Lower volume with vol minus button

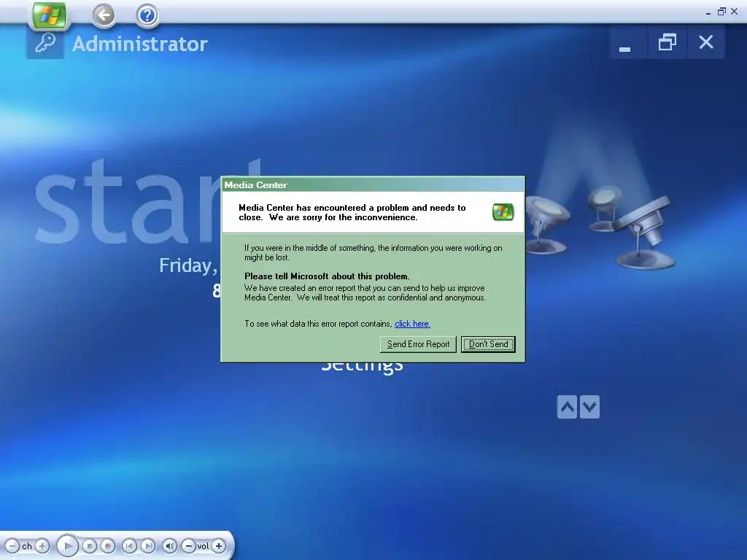(189, 545)
